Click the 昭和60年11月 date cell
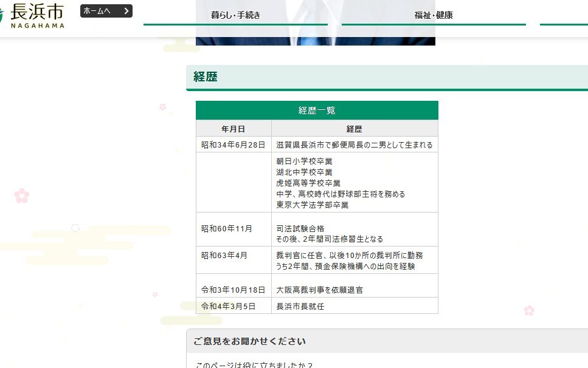Viewport: 588px width, 368px height. pos(226,228)
